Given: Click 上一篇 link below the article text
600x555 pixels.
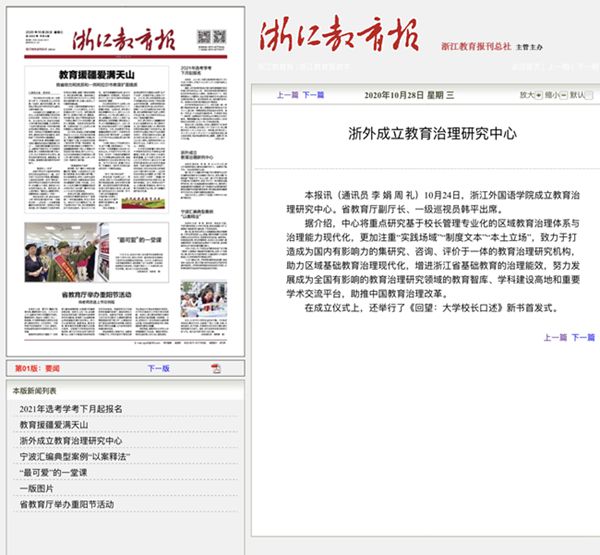Looking at the screenshot, I should [556, 338].
